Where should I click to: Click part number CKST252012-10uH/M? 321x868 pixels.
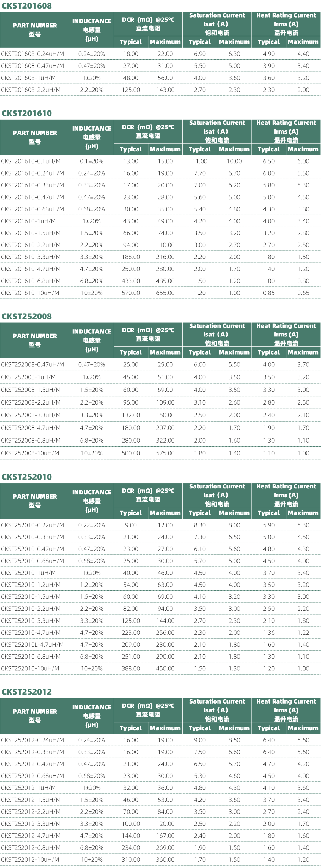click(x=30, y=860)
